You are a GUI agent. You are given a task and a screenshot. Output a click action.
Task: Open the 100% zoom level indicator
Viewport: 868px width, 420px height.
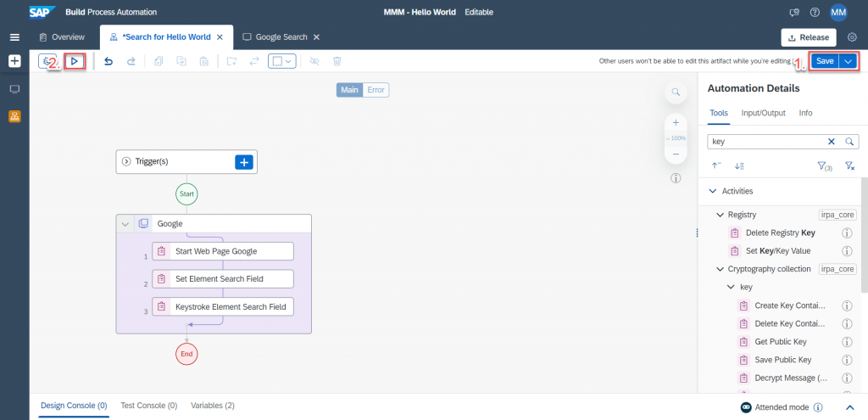[x=676, y=138]
